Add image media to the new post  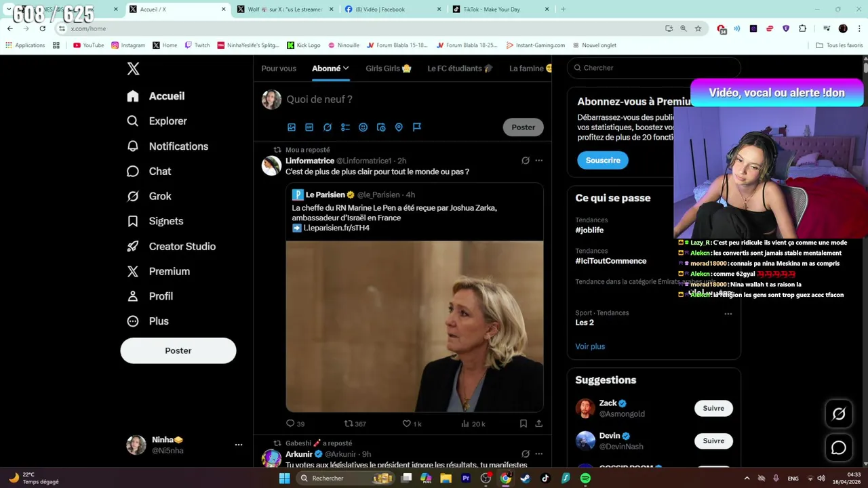(x=292, y=127)
